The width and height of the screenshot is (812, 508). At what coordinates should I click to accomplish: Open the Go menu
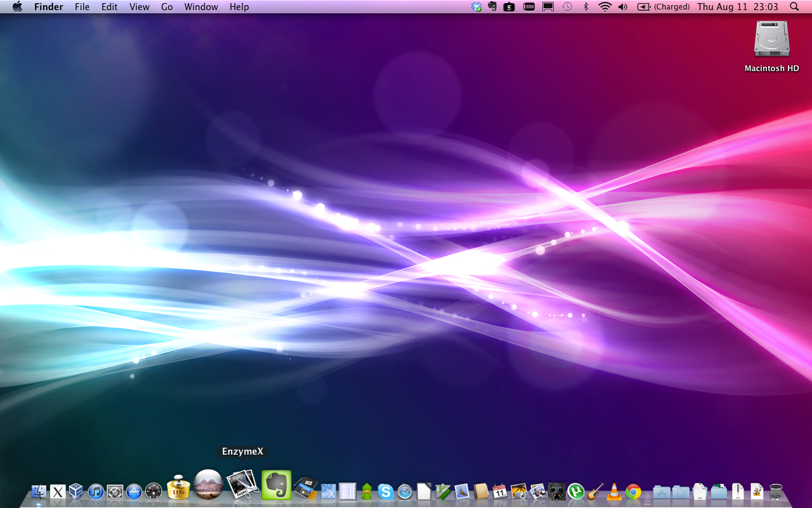(x=167, y=7)
